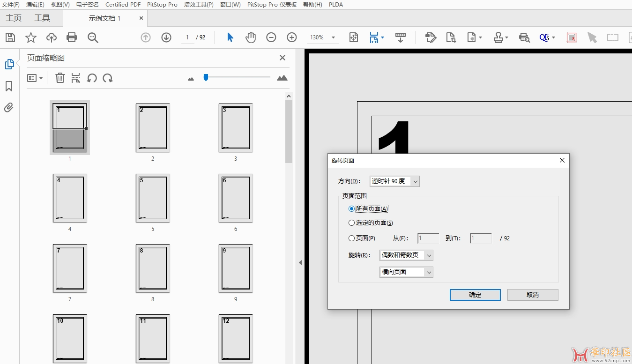Go to next page with down arrow

[166, 37]
